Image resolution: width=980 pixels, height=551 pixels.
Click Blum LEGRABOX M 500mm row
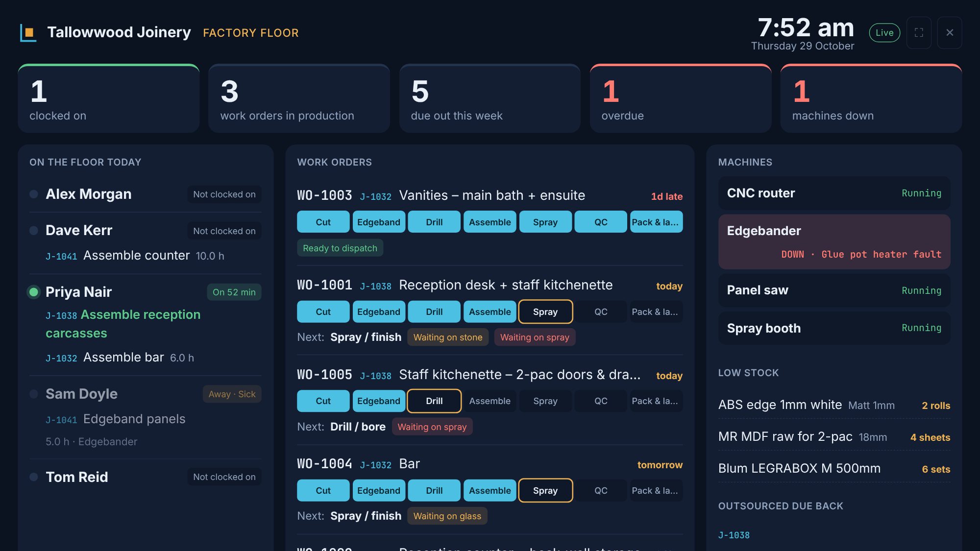click(834, 469)
